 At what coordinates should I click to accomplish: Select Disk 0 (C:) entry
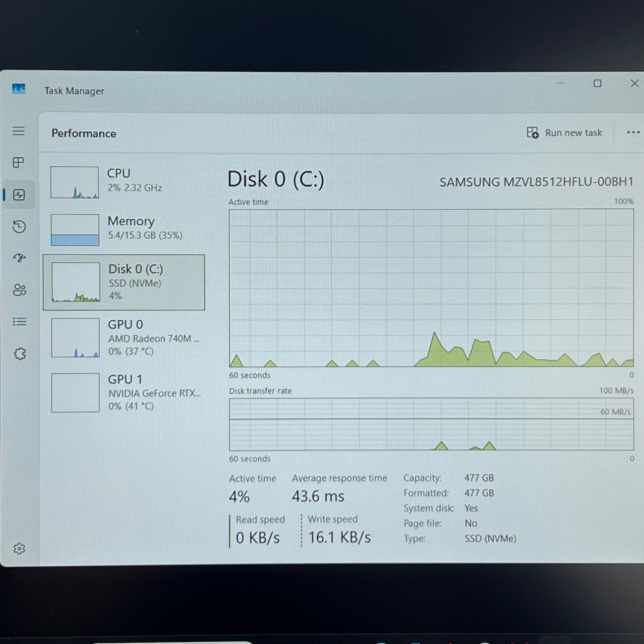pyautogui.click(x=124, y=282)
